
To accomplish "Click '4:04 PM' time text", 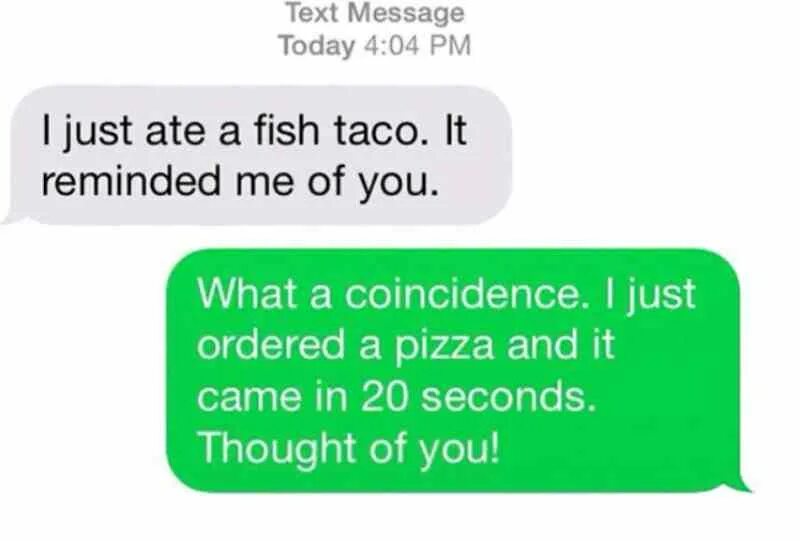I will pyautogui.click(x=418, y=45).
